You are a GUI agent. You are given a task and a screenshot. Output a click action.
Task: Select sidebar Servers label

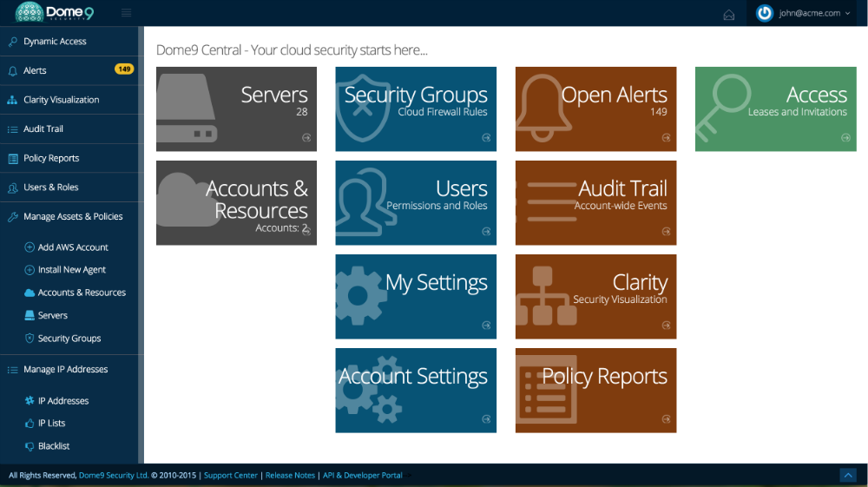point(53,315)
